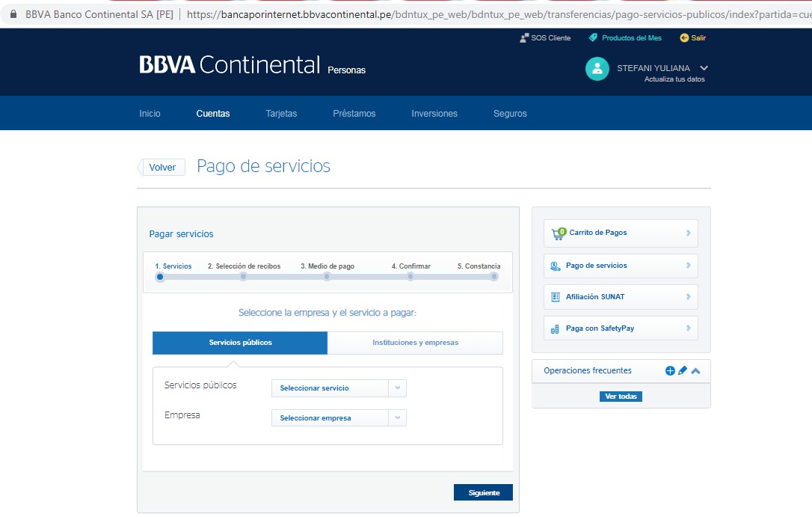
Task: Switch to Instituciones y empresas tab
Action: (415, 343)
